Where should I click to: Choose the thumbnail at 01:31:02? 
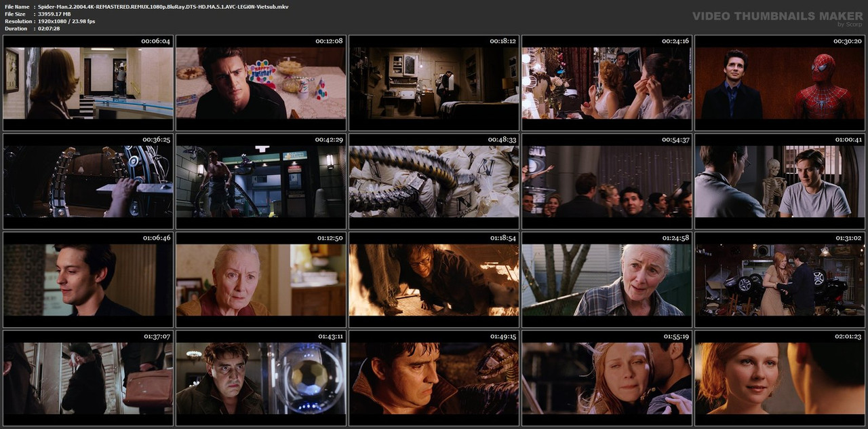tap(780, 280)
